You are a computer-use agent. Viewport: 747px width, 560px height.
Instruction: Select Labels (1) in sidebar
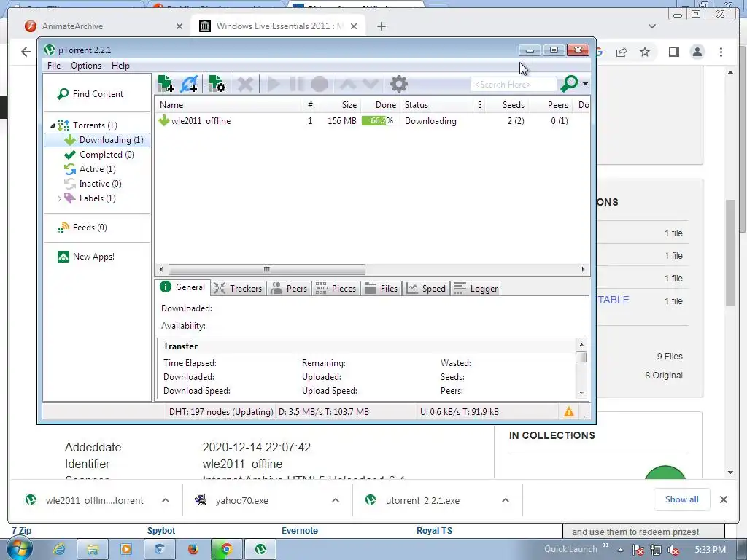click(90, 198)
